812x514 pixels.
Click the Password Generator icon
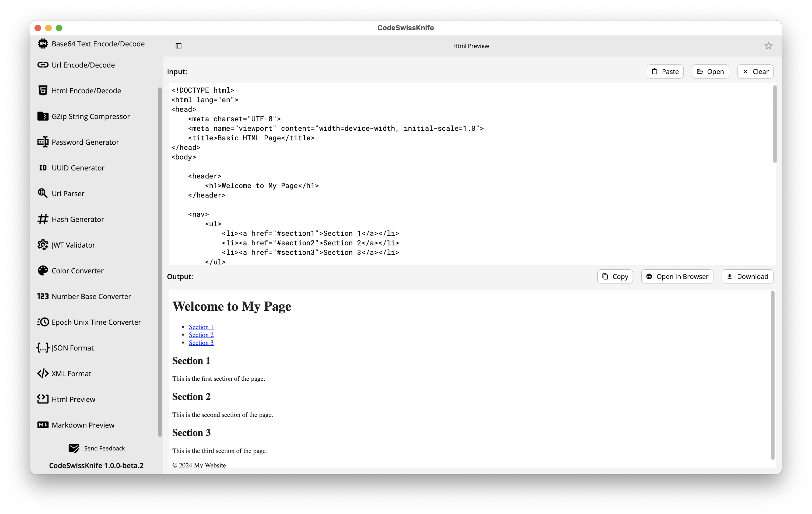(x=43, y=142)
